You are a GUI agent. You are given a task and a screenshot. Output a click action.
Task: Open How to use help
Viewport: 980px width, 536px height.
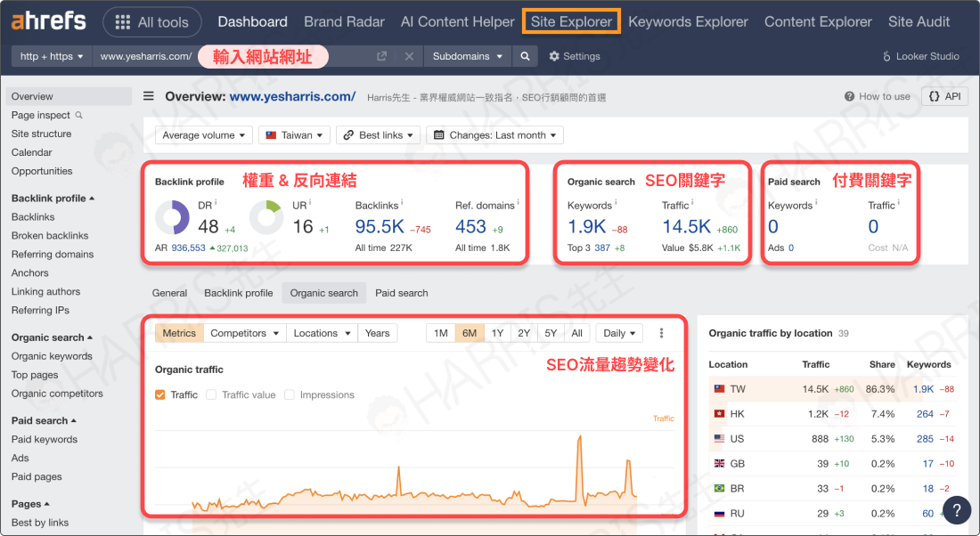878,96
